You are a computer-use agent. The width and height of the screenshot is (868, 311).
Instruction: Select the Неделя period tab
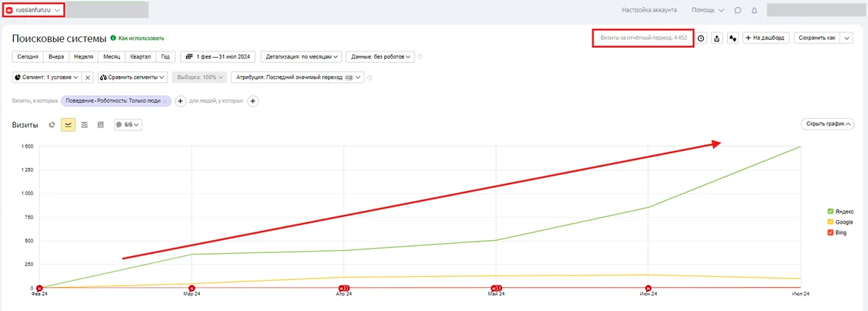click(x=83, y=56)
